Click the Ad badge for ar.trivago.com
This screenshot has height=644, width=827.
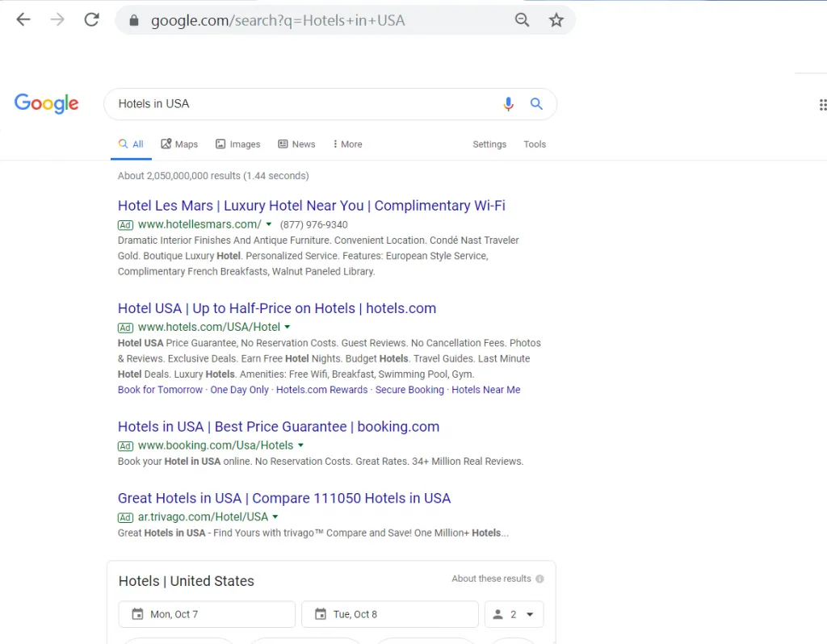(125, 517)
